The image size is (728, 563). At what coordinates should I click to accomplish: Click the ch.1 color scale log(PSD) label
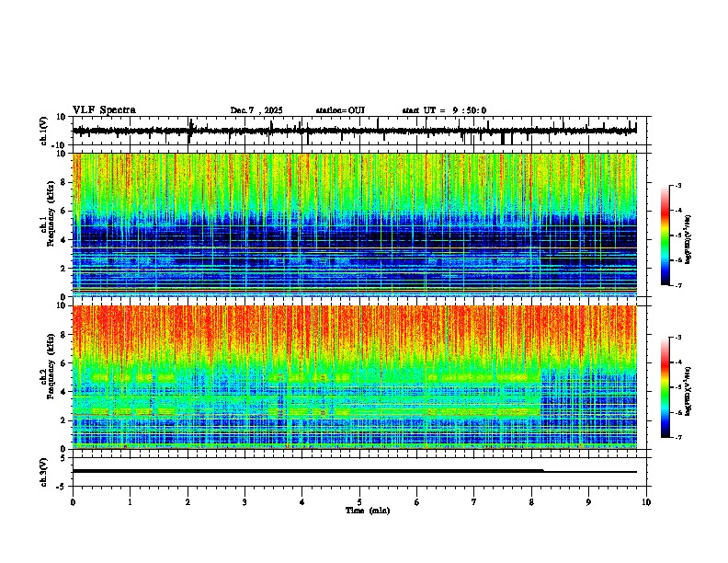[x=688, y=240]
